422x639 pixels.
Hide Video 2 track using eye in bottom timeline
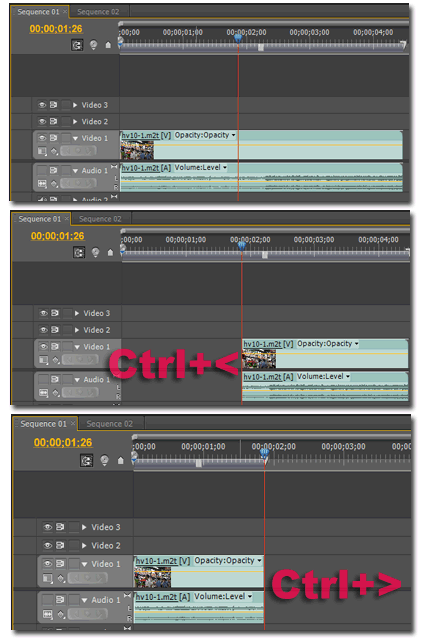click(48, 545)
